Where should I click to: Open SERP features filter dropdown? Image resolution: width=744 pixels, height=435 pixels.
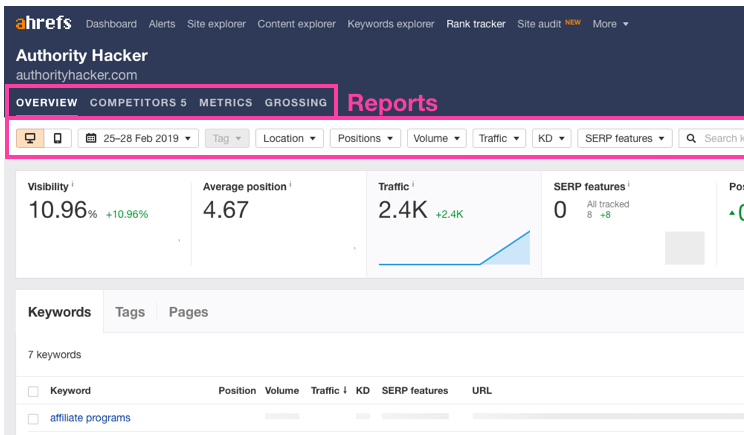624,138
